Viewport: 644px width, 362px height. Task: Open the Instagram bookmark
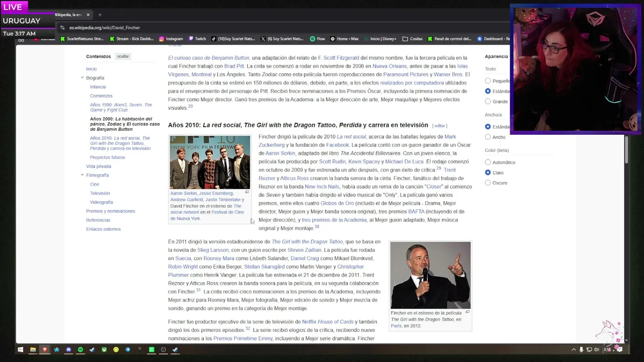171,39
